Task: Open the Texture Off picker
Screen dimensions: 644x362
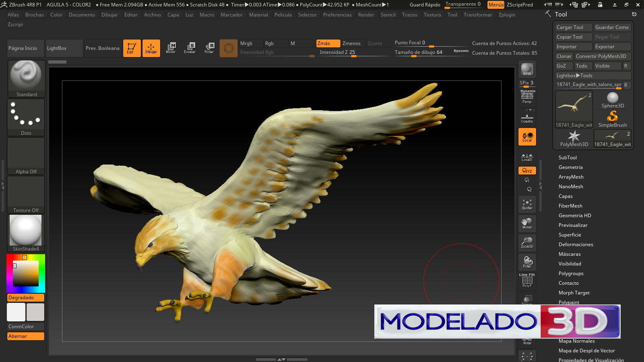Action: [26, 195]
